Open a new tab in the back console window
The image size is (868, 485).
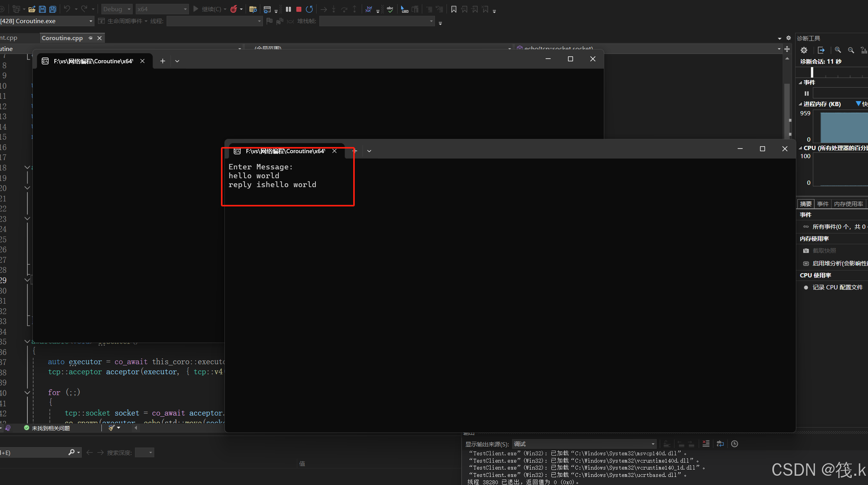click(x=163, y=61)
